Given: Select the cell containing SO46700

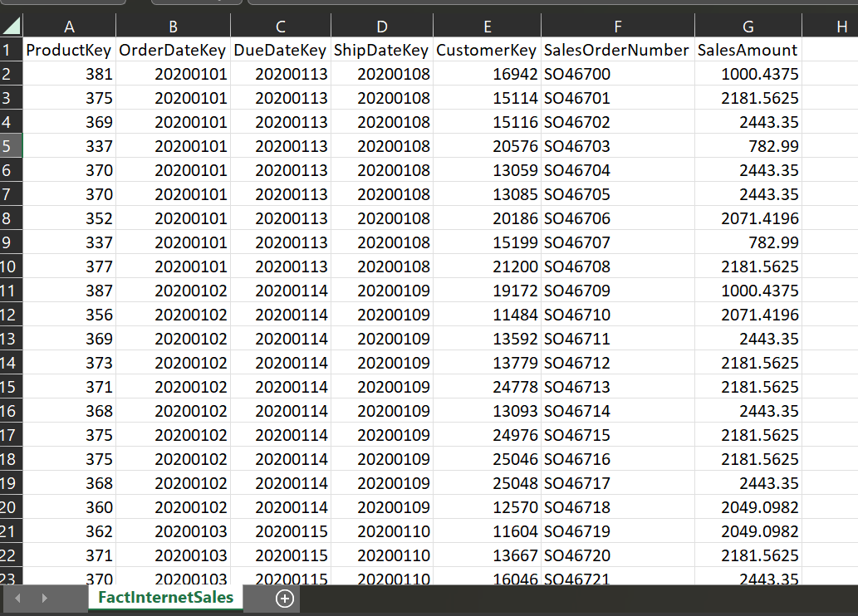Looking at the screenshot, I should pyautogui.click(x=617, y=74).
